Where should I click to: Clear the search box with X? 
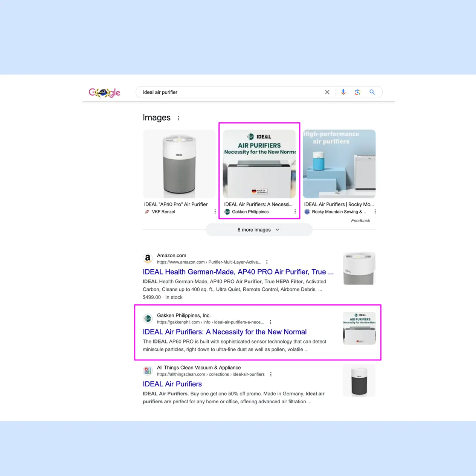327,92
